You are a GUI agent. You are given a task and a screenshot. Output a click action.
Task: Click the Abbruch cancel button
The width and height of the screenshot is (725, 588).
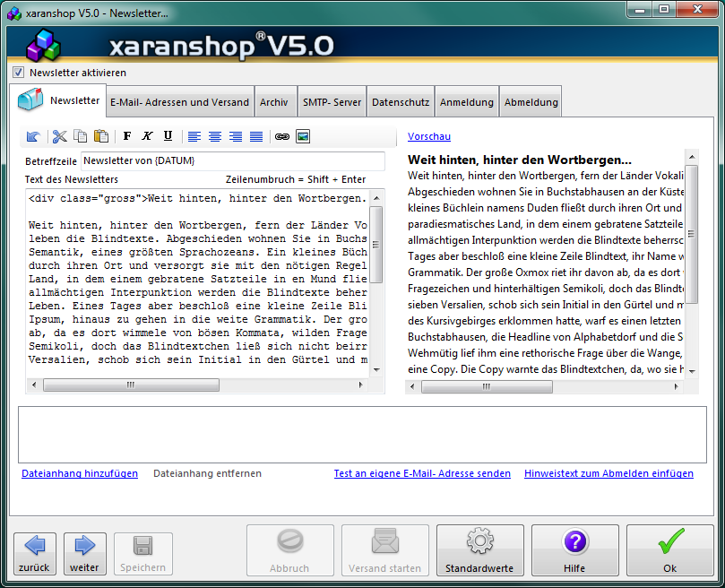[289, 550]
